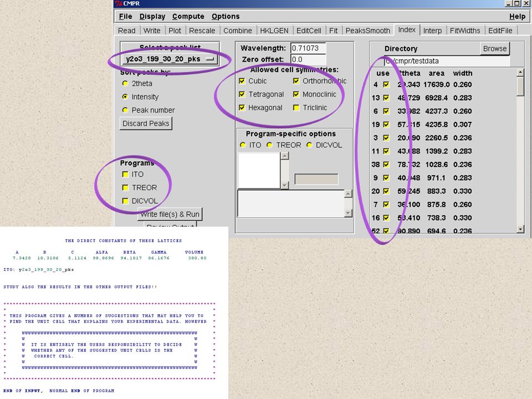Toggle use checkbox for peak 6
Screen dimensions: 532x399
386,111
